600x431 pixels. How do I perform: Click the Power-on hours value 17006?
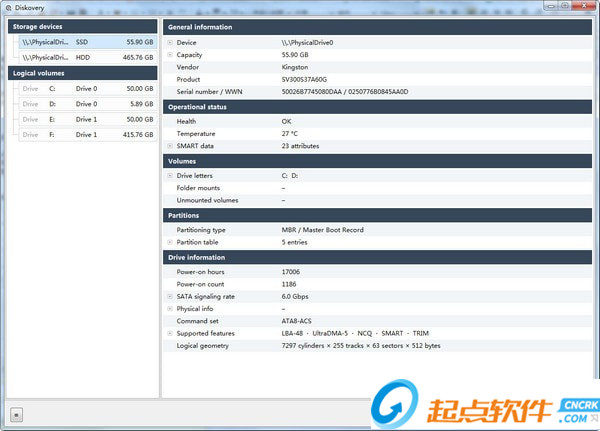click(x=291, y=272)
